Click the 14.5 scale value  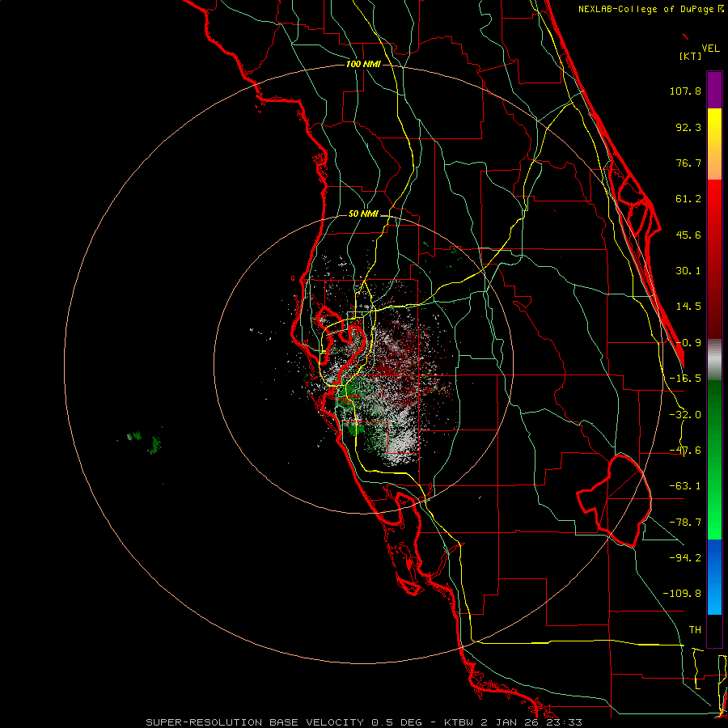pos(688,307)
